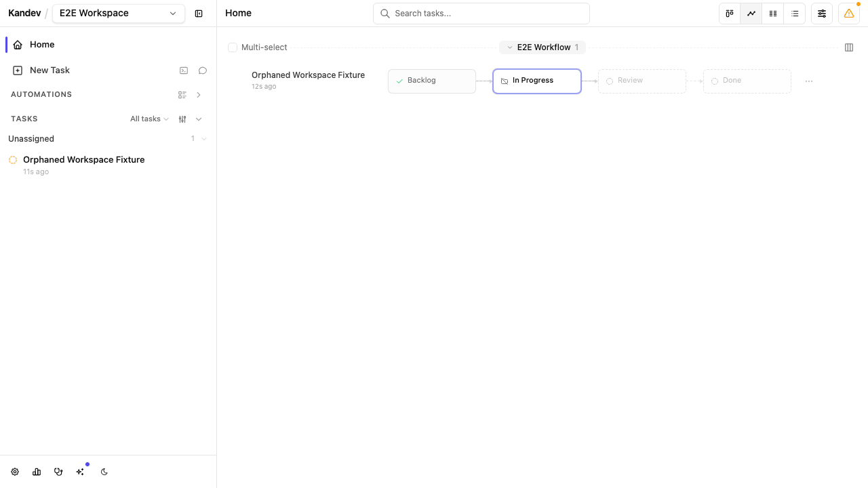Open settings gear in sidebar footer
Viewport: 868px width, 488px height.
(x=15, y=472)
